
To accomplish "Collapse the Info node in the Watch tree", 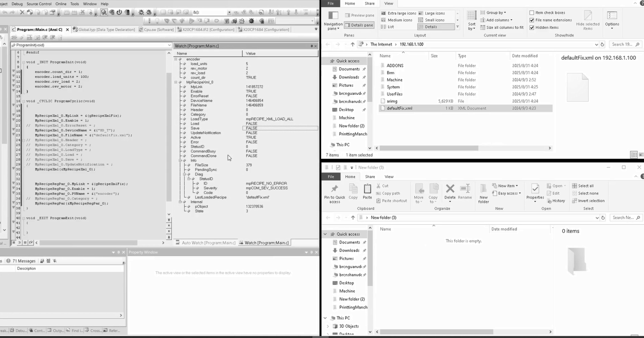I will coord(180,160).
